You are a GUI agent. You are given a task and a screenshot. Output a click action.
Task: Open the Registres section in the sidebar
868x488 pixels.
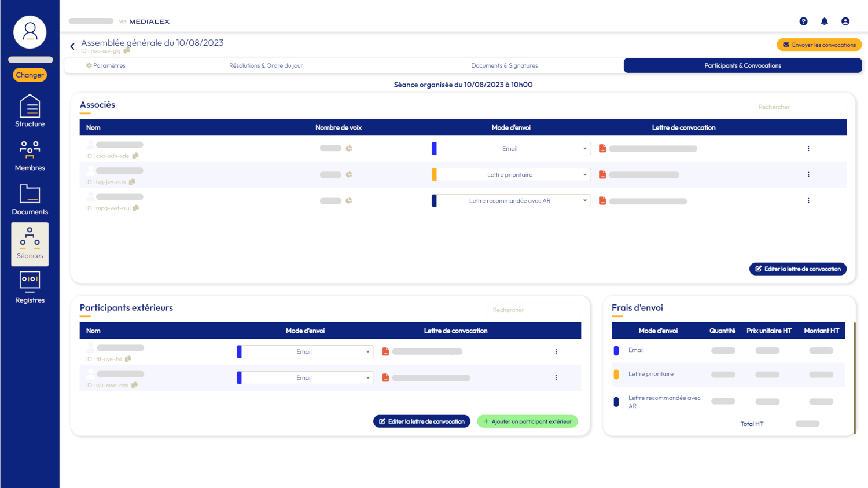pos(30,286)
